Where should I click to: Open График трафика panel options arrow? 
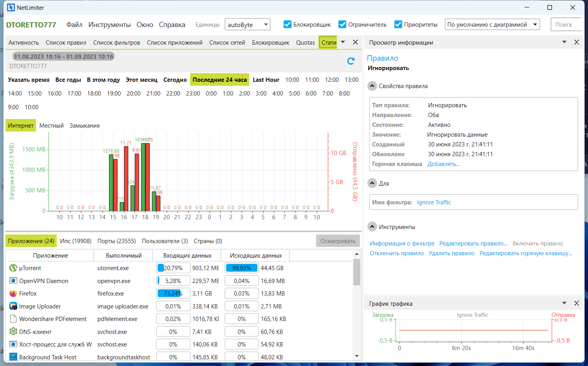(565, 303)
